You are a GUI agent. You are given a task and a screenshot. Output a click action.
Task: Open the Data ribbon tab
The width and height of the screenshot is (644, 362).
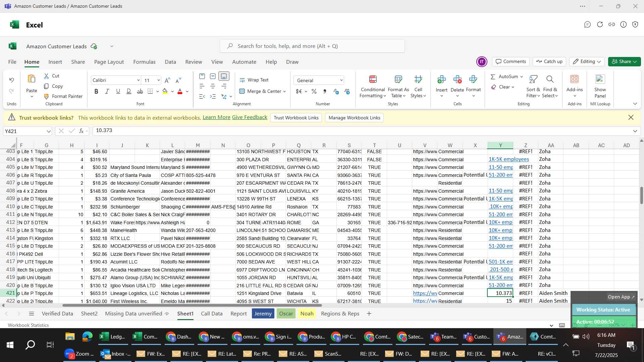(x=170, y=62)
